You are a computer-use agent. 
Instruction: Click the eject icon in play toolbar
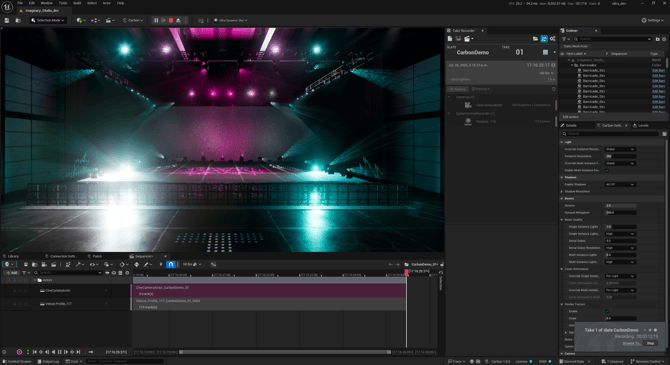pyautogui.click(x=178, y=20)
